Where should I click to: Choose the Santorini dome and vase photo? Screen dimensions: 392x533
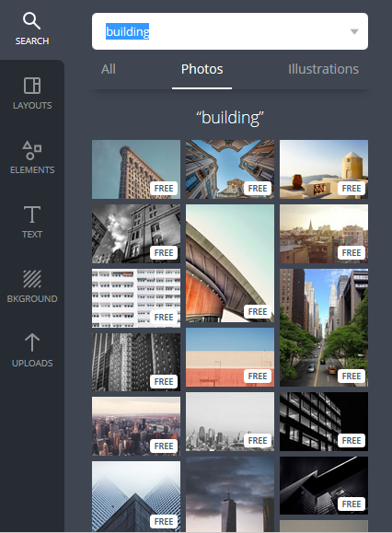pos(324,169)
